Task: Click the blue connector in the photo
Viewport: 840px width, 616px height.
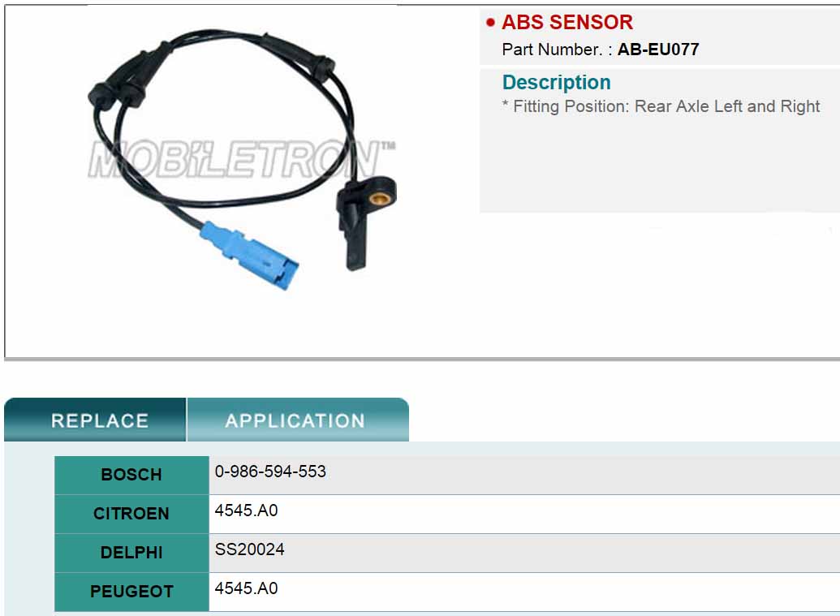Action: pos(250,256)
